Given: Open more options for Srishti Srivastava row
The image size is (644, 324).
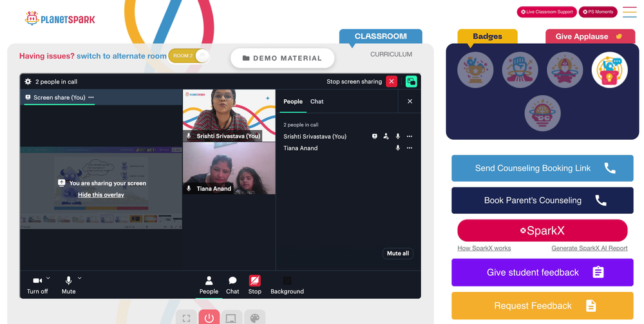Looking at the screenshot, I should 410,137.
